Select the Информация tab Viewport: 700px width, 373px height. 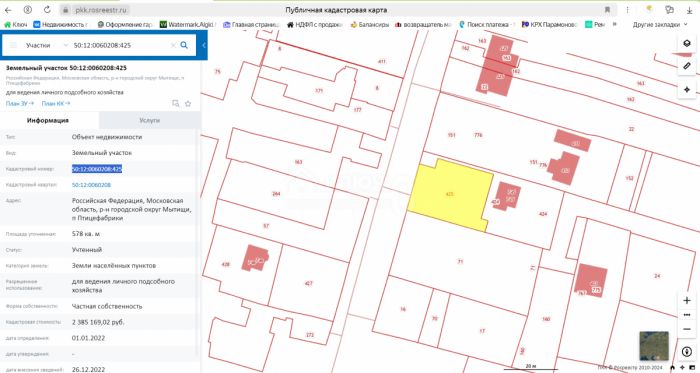(47, 120)
